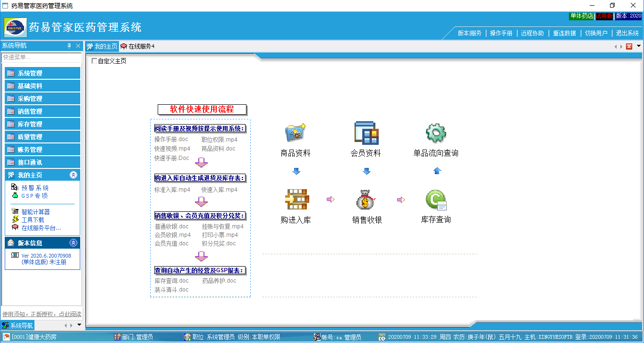Image resolution: width=644 pixels, height=343 pixels.
Task: Open the 药品养护.doc link
Action: (219, 281)
